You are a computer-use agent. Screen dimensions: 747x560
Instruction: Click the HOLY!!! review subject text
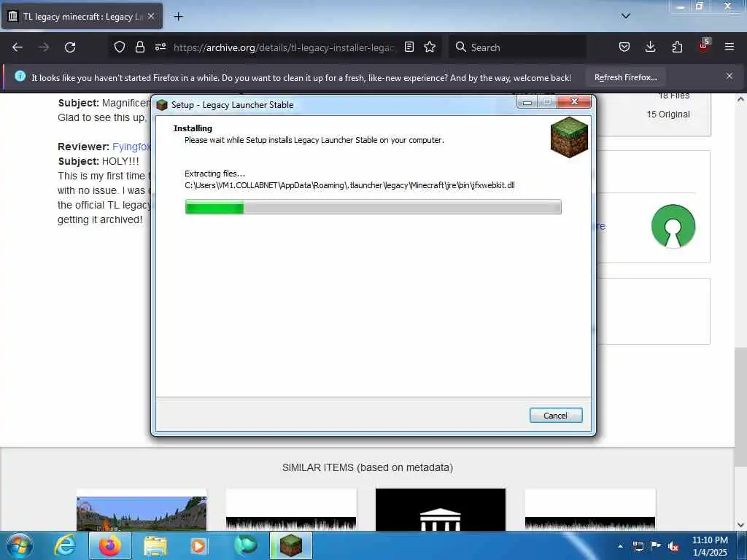pyautogui.click(x=120, y=161)
